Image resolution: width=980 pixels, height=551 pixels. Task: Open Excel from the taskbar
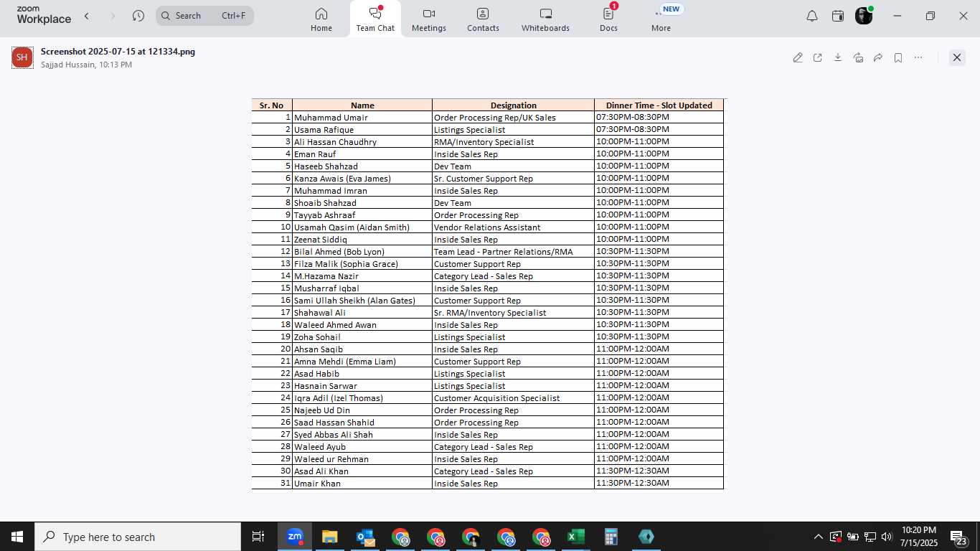575,537
